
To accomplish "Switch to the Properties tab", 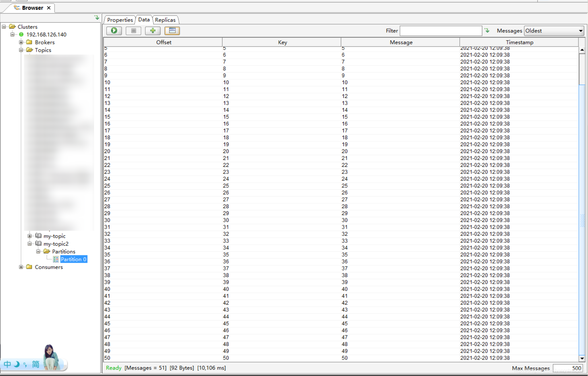I will 120,20.
